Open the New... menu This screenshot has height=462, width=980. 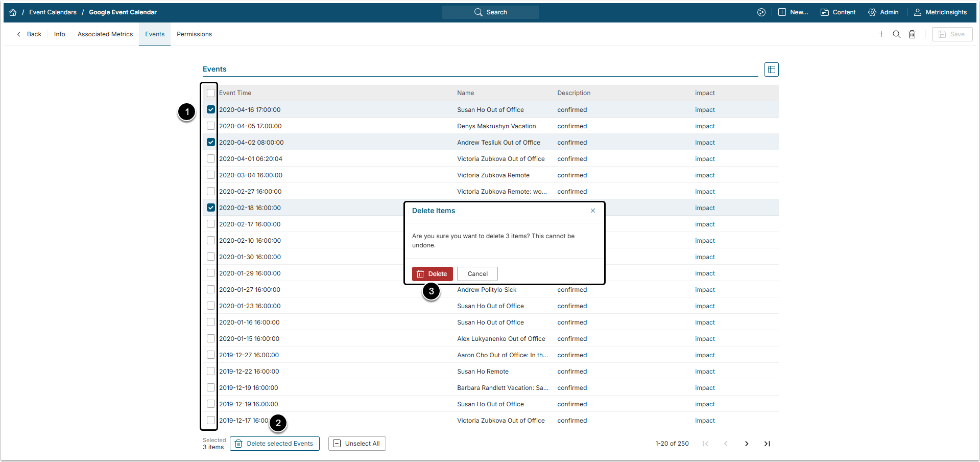[793, 12]
